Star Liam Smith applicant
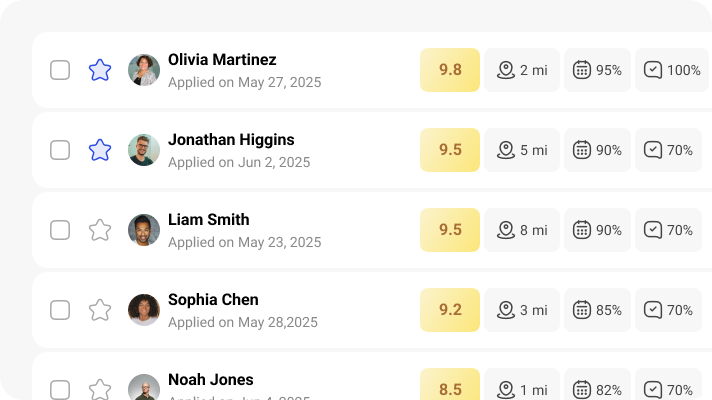 tap(100, 230)
